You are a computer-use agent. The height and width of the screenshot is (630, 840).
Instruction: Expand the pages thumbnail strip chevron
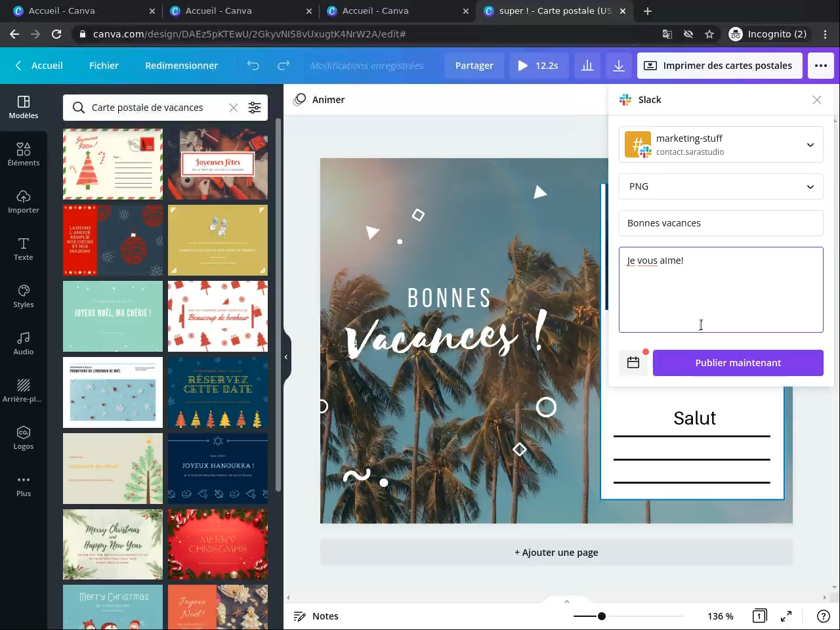tap(567, 602)
